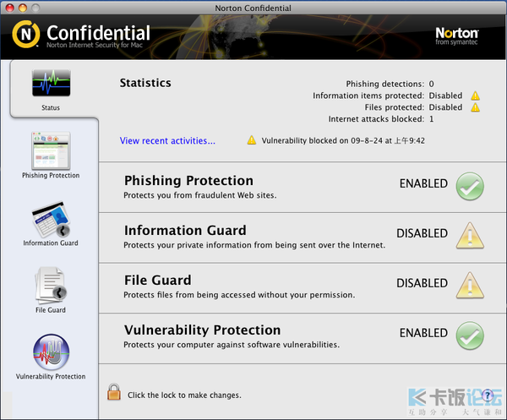507x420 pixels.
Task: Select File Guard documents icon in sidebar
Action: click(x=51, y=286)
